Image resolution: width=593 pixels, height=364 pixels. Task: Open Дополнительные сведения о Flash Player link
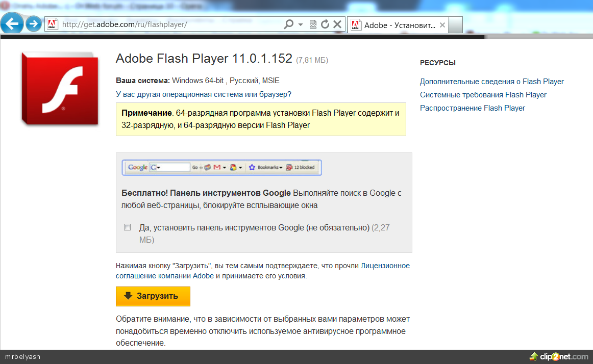tap(491, 82)
